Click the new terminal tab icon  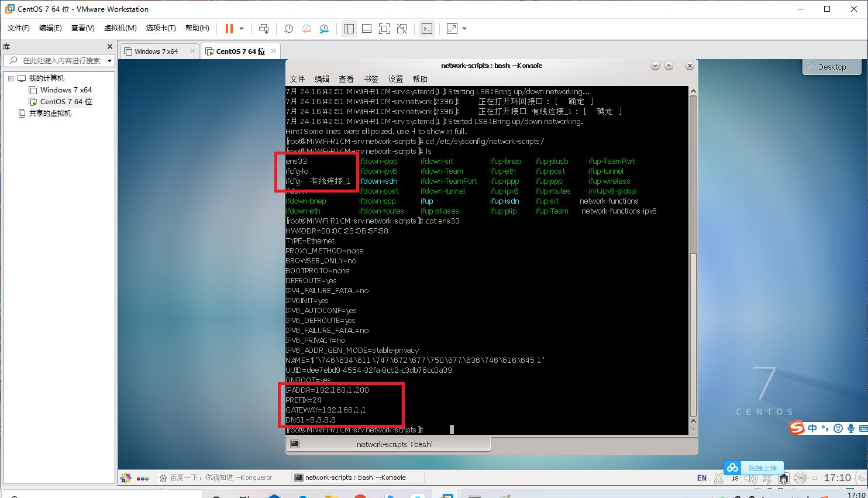pyautogui.click(x=295, y=444)
